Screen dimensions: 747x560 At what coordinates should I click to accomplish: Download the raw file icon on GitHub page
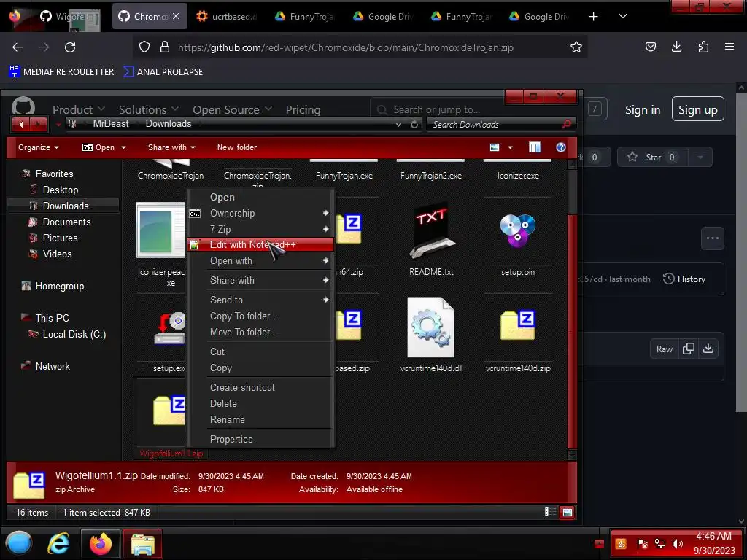(x=708, y=349)
